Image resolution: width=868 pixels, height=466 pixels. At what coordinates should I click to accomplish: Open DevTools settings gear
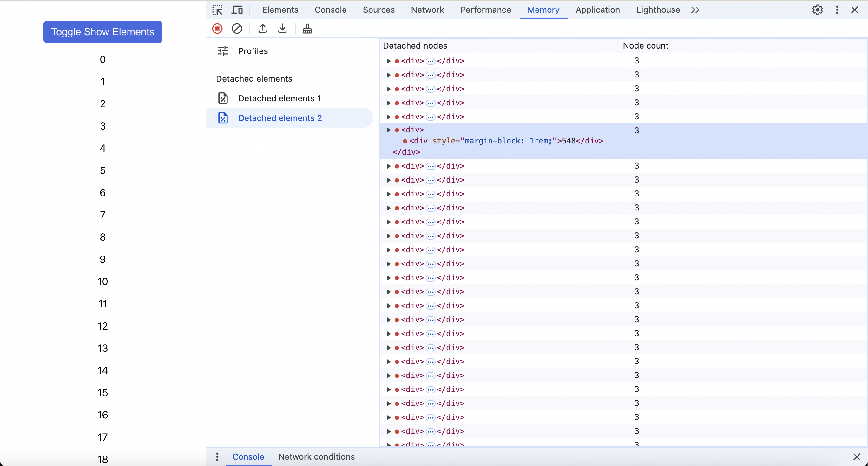tap(817, 10)
